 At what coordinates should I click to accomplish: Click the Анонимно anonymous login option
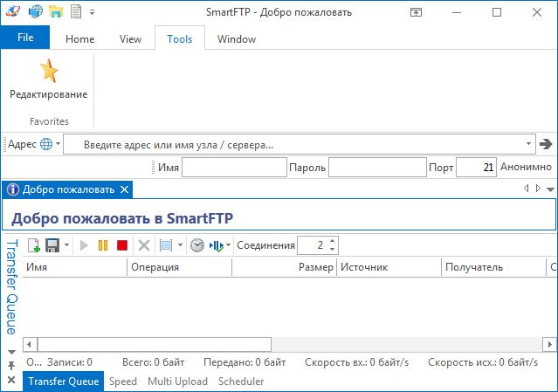coord(527,167)
